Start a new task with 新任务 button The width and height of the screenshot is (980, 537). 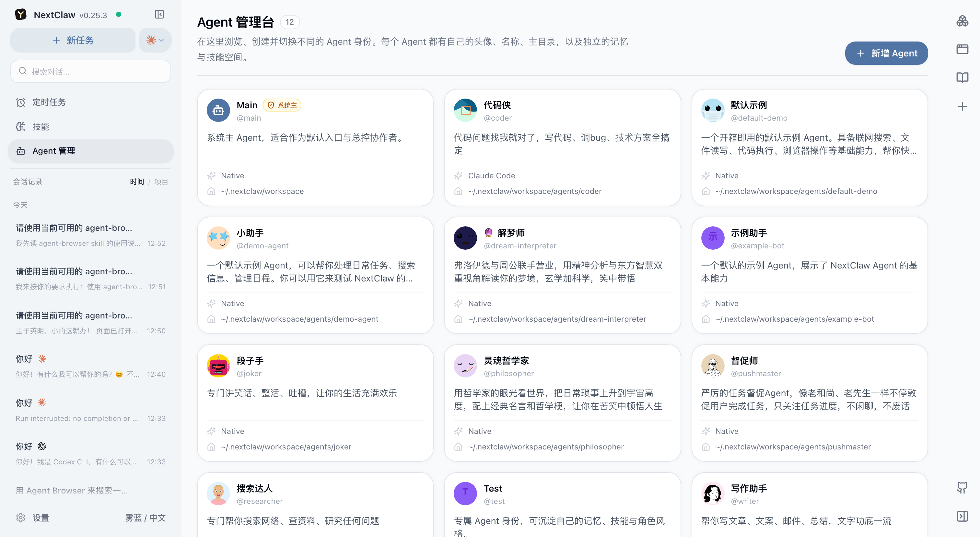[73, 40]
